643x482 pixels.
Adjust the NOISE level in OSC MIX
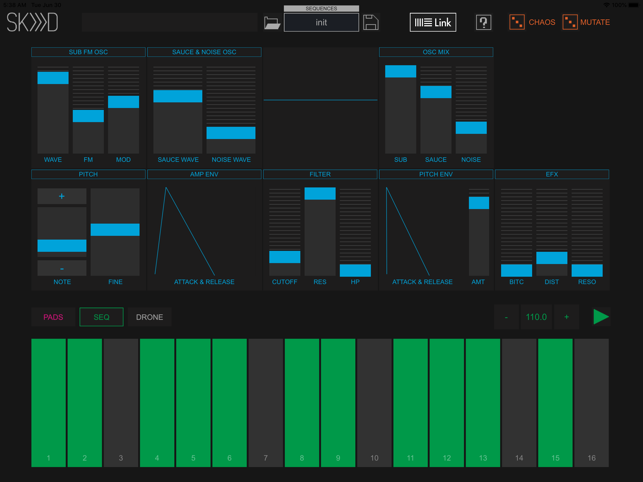click(471, 110)
